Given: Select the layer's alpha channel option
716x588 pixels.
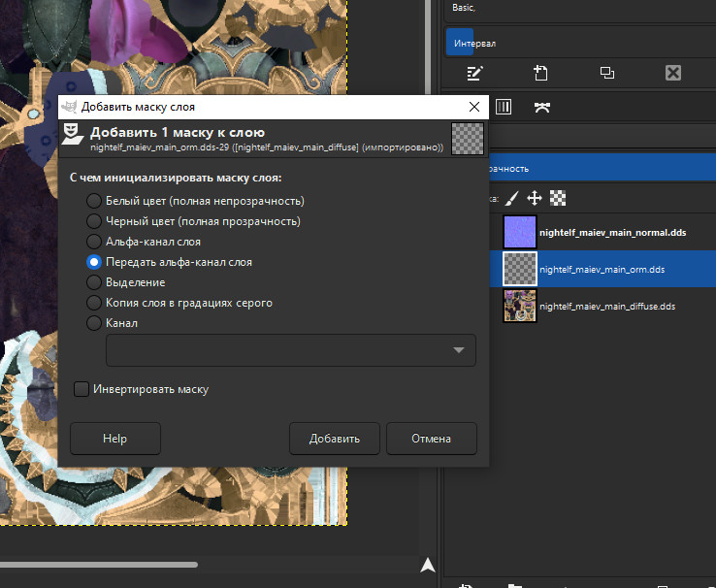Looking at the screenshot, I should (94, 242).
